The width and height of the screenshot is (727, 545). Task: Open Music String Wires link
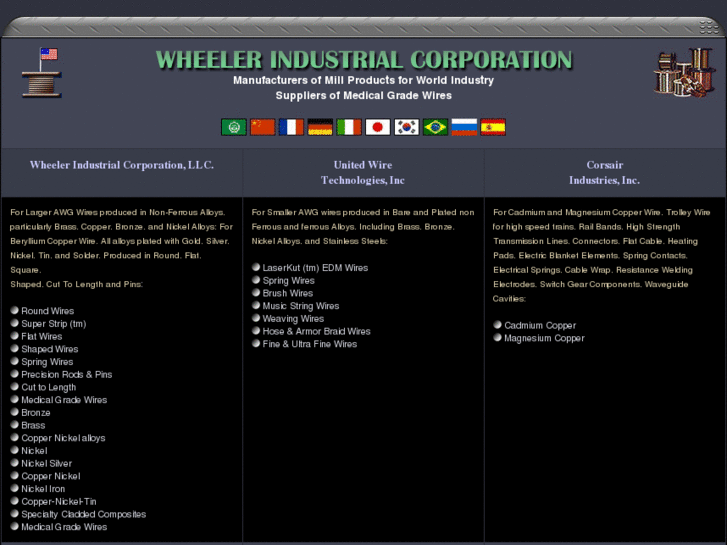(301, 306)
